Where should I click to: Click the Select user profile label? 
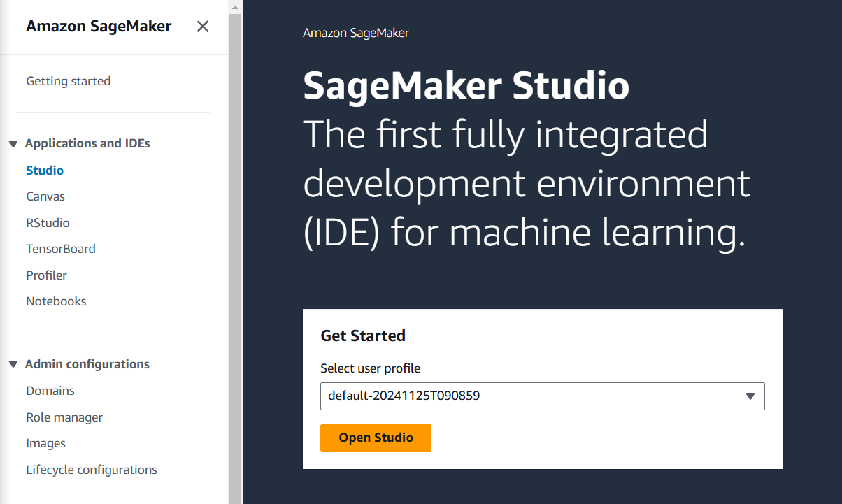click(371, 368)
